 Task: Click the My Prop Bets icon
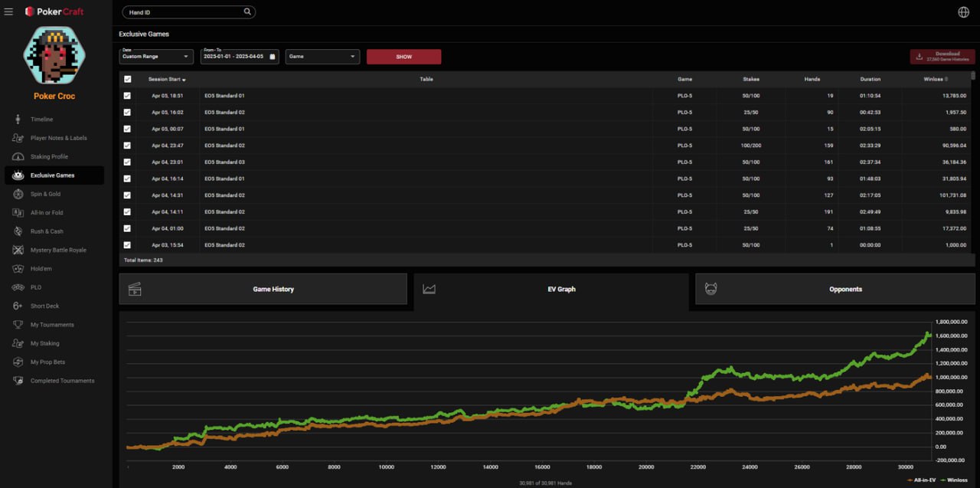[x=18, y=362]
